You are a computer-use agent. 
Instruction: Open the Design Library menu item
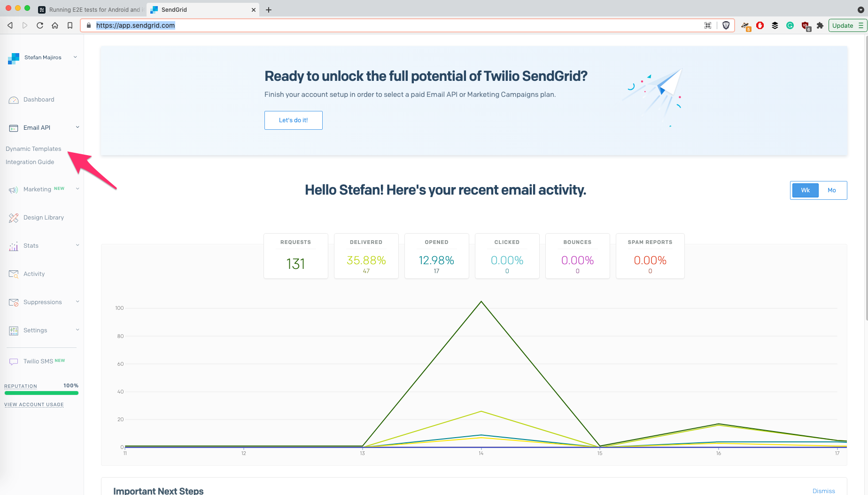[44, 218]
